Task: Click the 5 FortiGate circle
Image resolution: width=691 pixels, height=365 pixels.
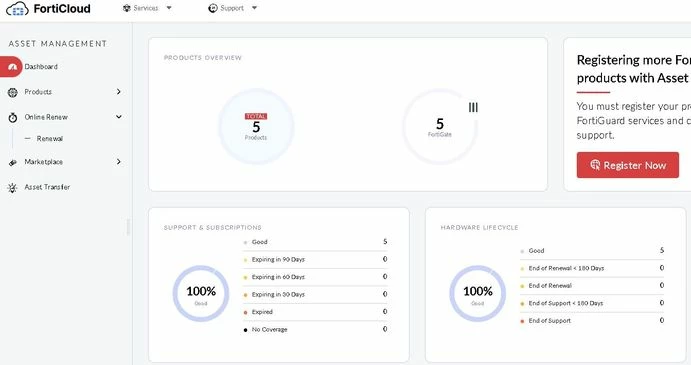Action: [440, 127]
